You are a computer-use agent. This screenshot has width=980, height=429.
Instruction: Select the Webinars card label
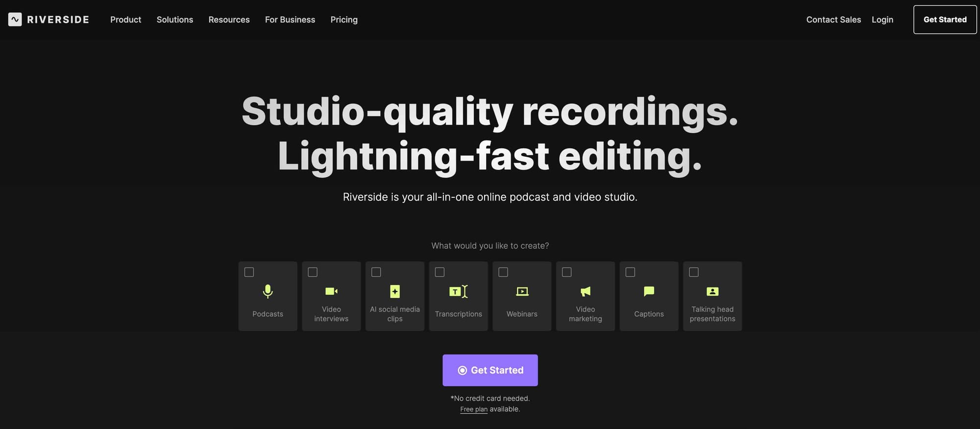coord(522,314)
